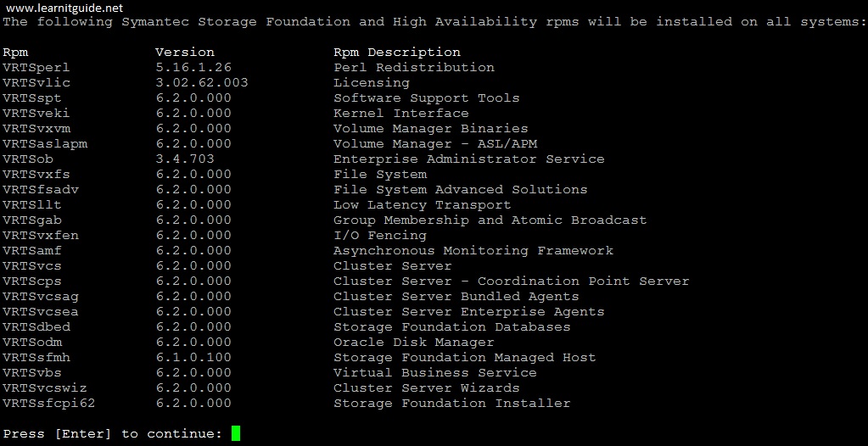Click version 3.02.62.003 text
The height and width of the screenshot is (446, 868).
(x=202, y=83)
